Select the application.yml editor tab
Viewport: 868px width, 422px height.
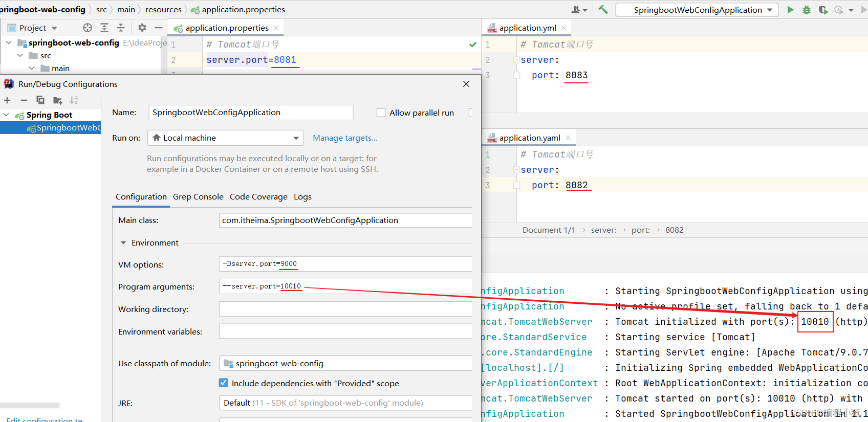point(527,28)
